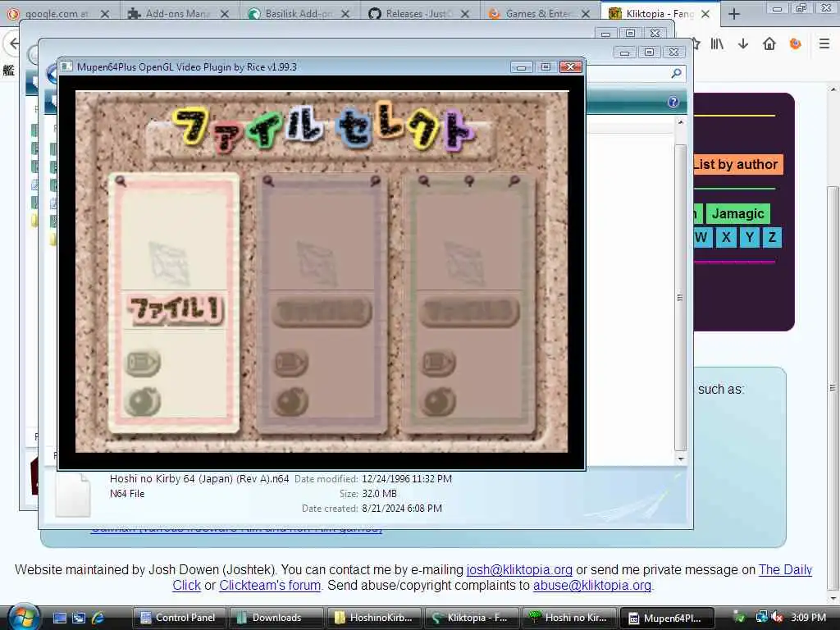Select the letter Z filter

click(772, 237)
